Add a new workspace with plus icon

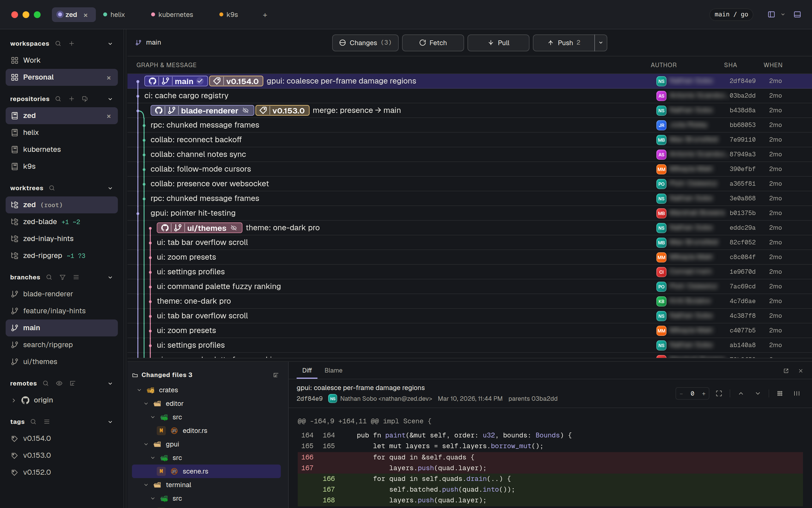click(72, 43)
